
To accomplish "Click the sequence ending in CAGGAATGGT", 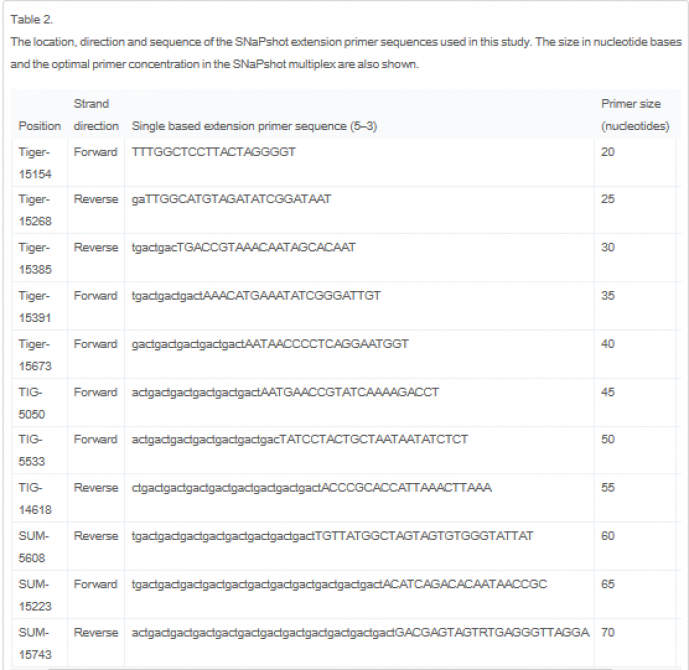I will pyautogui.click(x=269, y=344).
